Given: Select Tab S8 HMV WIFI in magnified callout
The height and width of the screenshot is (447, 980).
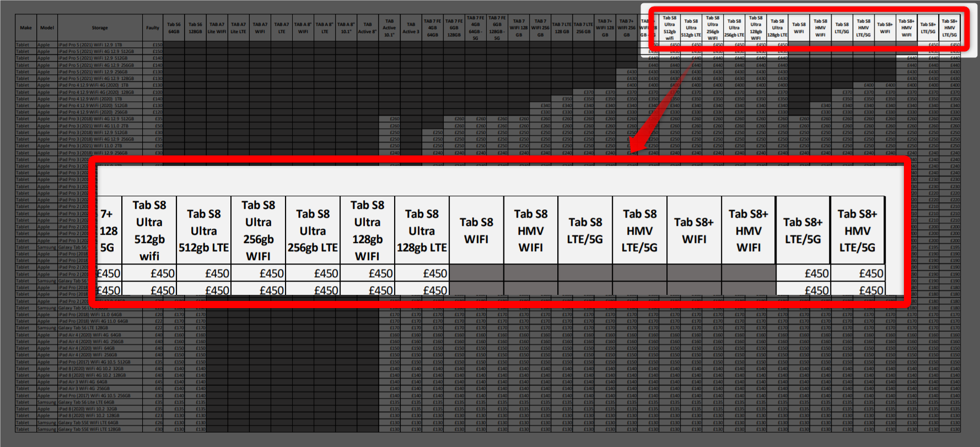Looking at the screenshot, I should point(531,230).
